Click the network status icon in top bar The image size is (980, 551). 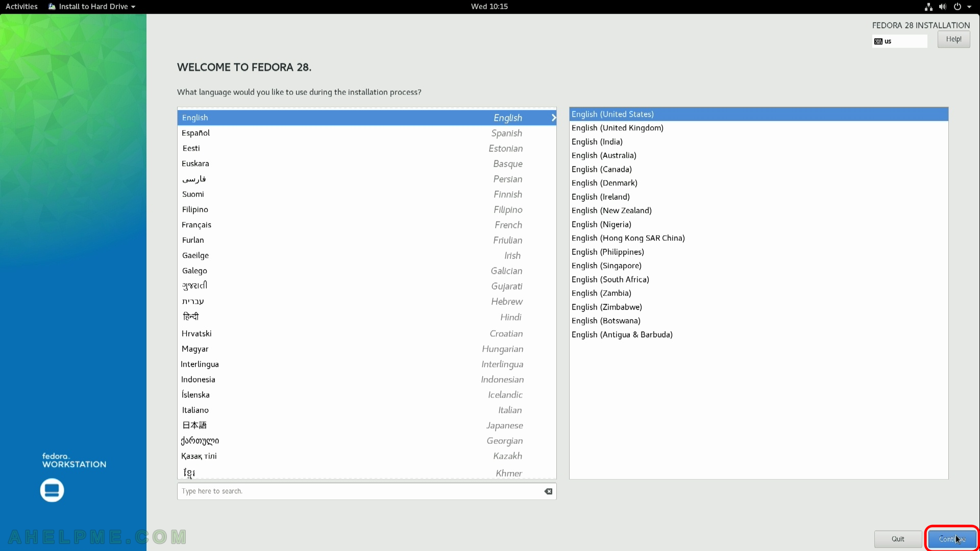[x=928, y=7]
